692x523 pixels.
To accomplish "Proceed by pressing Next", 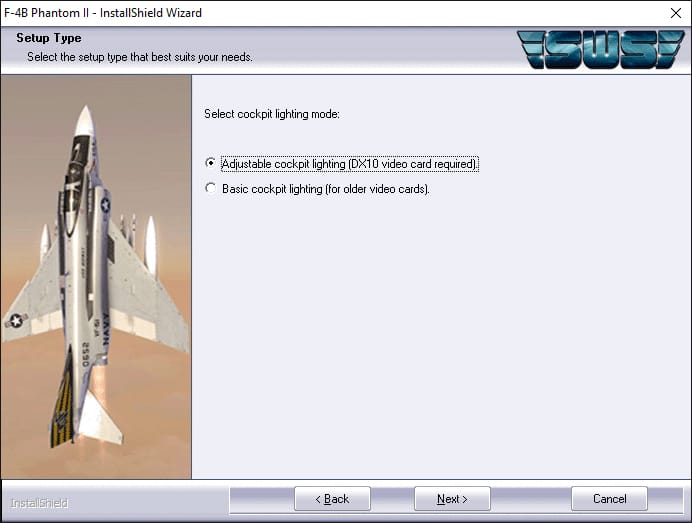I will (452, 499).
